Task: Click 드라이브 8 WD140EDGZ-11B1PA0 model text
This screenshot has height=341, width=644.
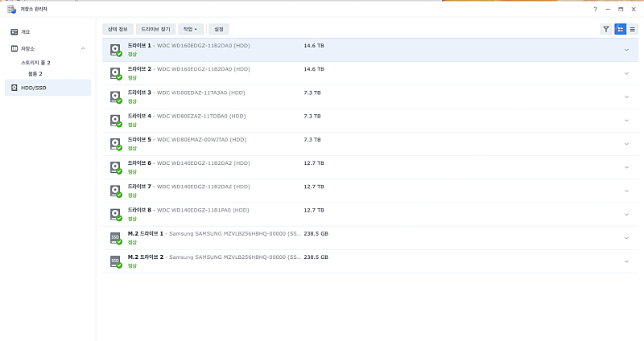Action: (x=203, y=210)
